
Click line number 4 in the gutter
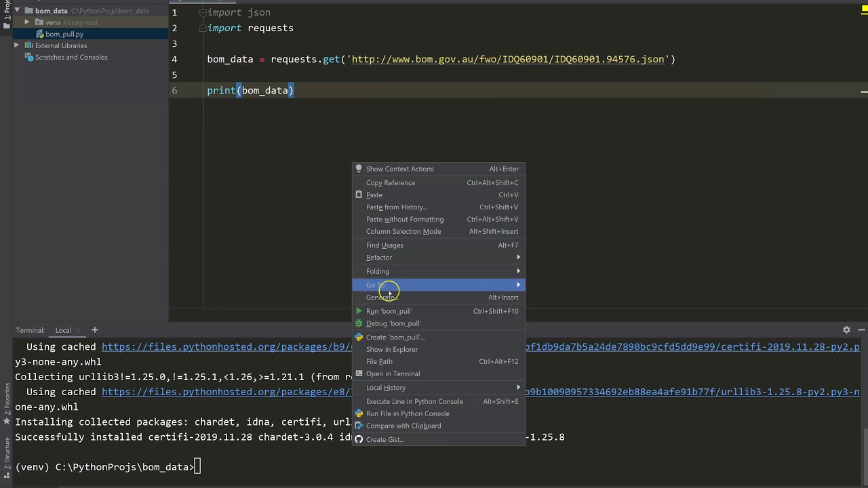pyautogui.click(x=174, y=59)
